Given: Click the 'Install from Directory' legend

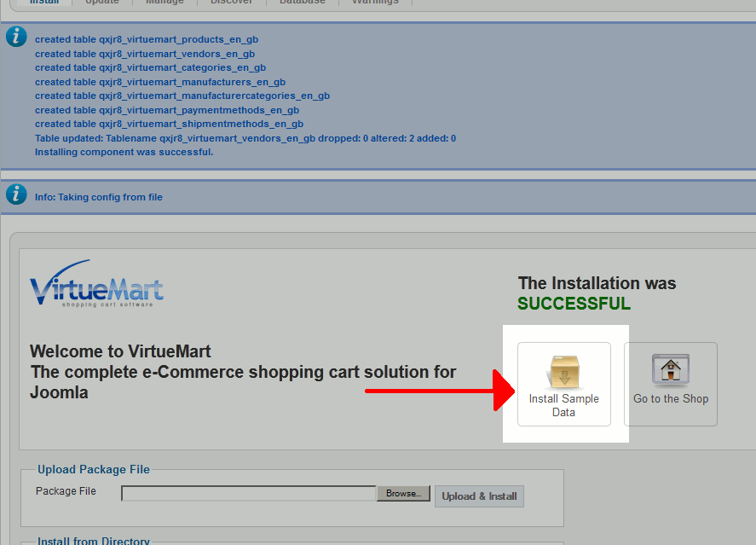Looking at the screenshot, I should (x=94, y=541).
